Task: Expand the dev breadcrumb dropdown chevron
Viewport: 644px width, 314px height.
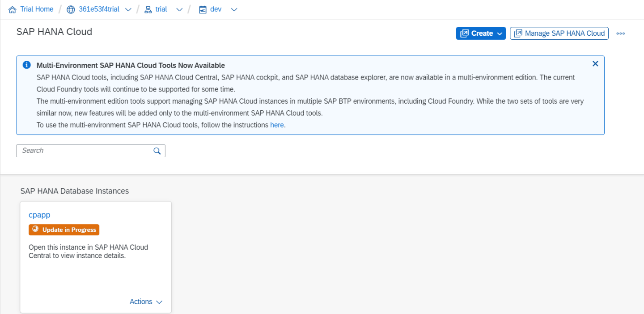Action: click(234, 10)
